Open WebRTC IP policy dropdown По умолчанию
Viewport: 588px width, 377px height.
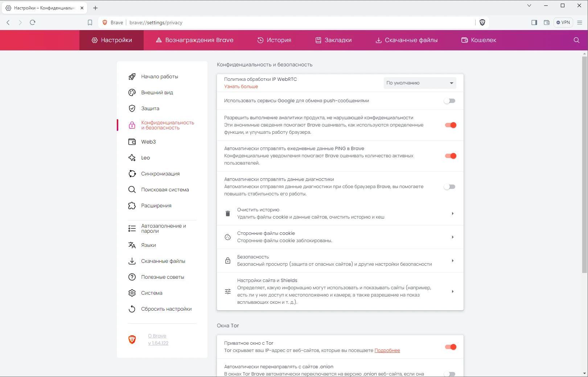click(x=420, y=83)
